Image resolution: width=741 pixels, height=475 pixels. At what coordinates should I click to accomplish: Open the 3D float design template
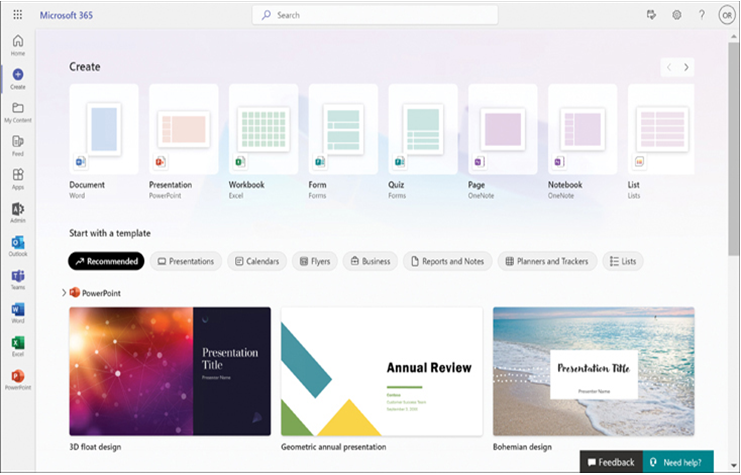(x=170, y=371)
